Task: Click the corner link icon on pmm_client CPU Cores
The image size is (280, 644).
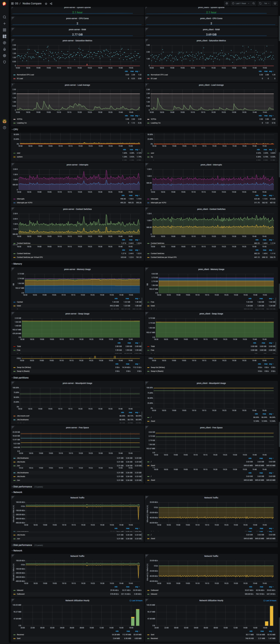Action: tap(146, 18)
